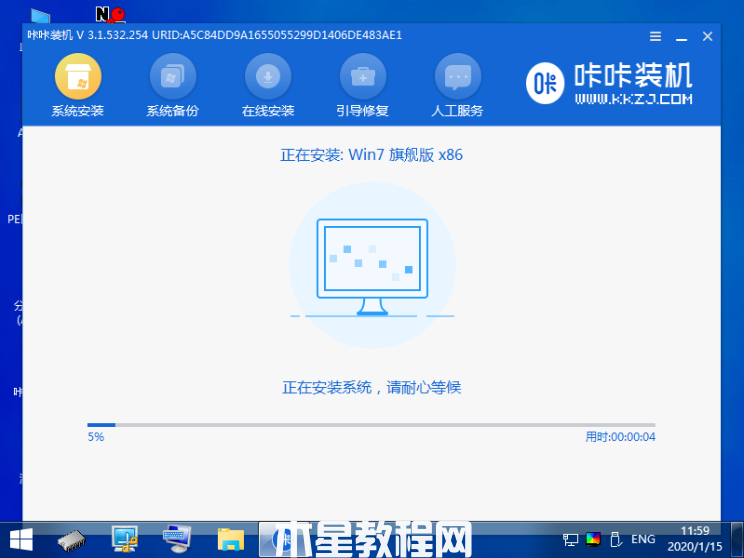Click the monitor installation illustration
744x558 pixels.
click(372, 266)
